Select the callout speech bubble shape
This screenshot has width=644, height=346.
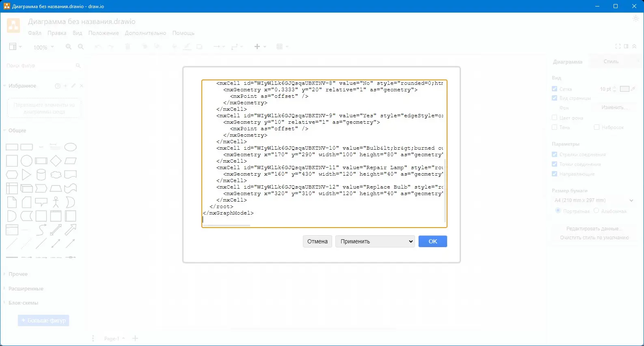pyautogui.click(x=41, y=202)
